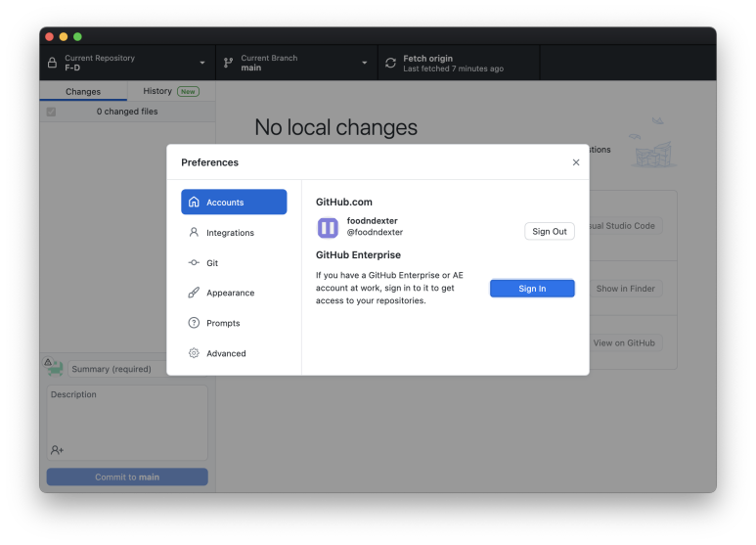Image resolution: width=756 pixels, height=545 pixels.
Task: Sign in to GitHub Enterprise
Action: [x=532, y=289]
